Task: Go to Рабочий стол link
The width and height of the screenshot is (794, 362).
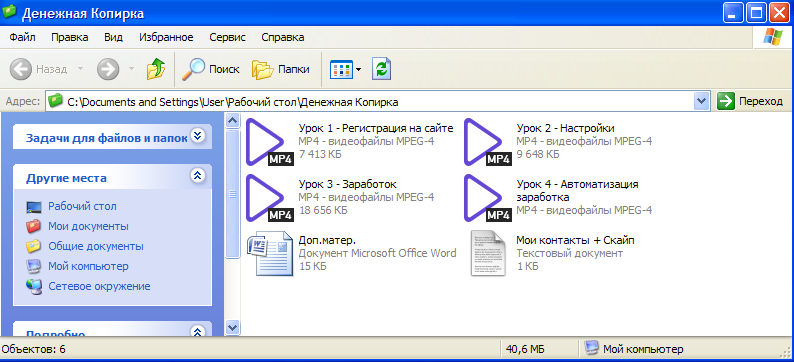Action: click(82, 207)
